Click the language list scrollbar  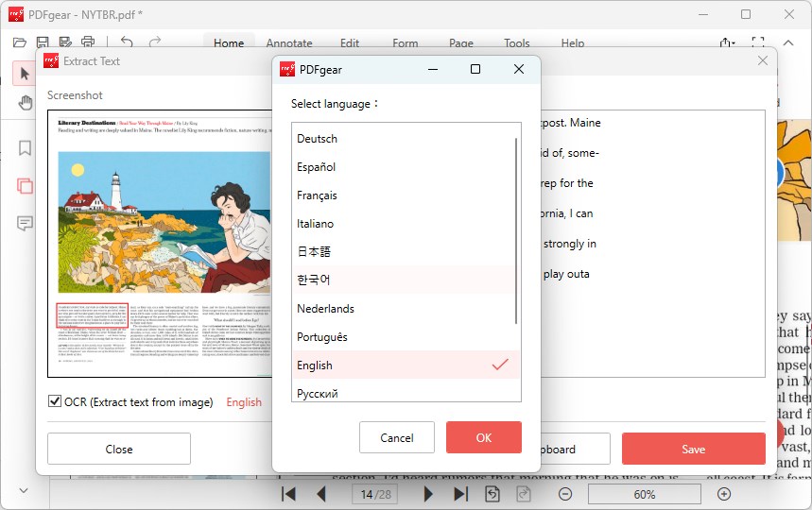(516, 230)
